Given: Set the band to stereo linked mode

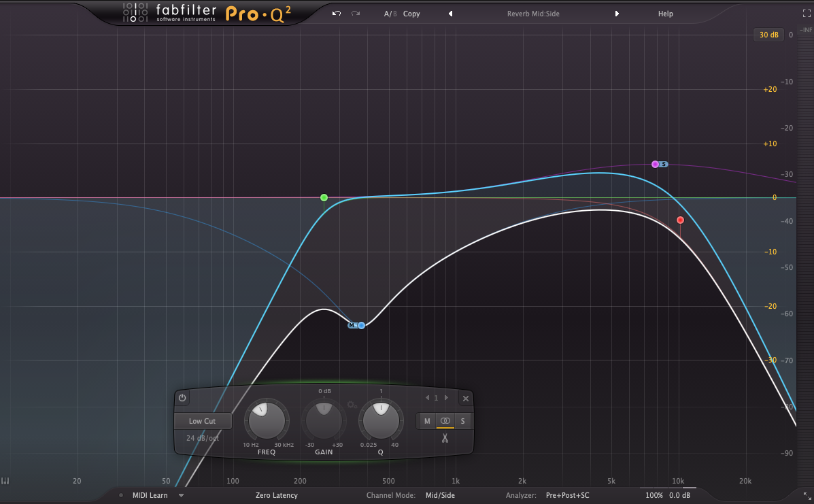Looking at the screenshot, I should point(445,421).
